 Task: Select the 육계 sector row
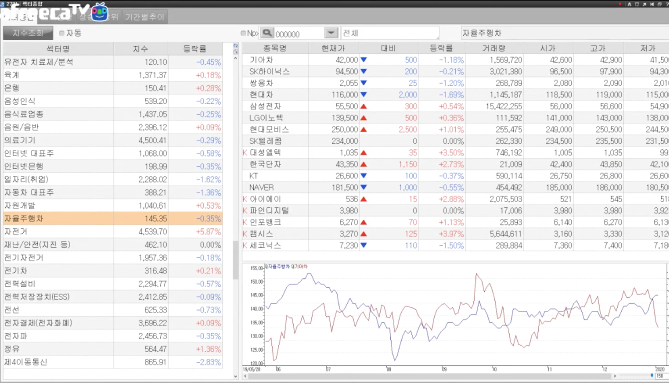tap(113, 75)
